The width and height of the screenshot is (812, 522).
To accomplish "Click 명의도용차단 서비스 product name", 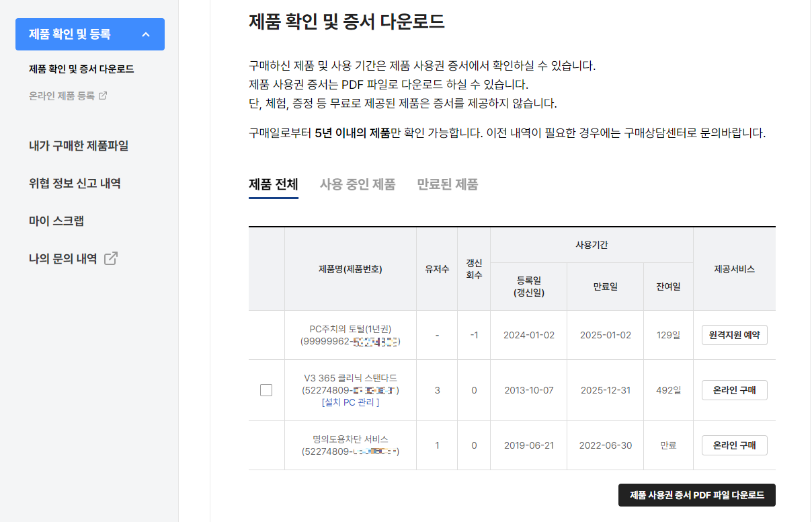I will [x=350, y=439].
